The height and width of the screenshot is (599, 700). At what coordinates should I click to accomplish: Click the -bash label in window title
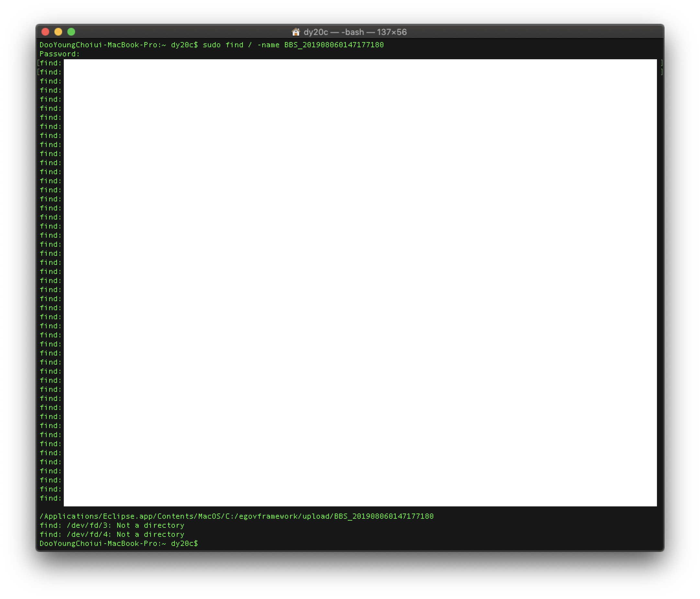pyautogui.click(x=352, y=32)
